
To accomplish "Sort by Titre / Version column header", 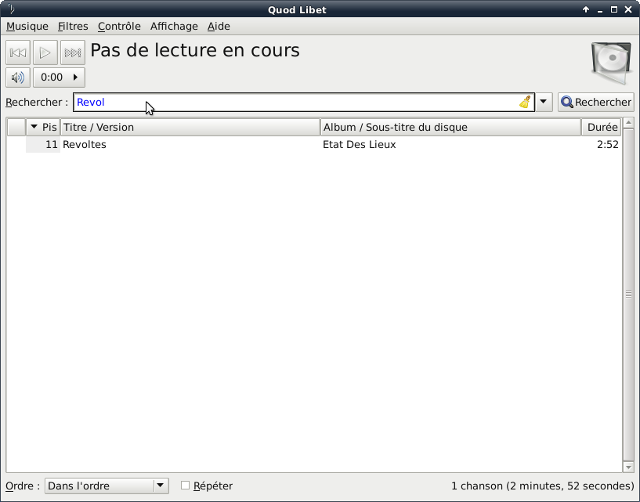I will coord(190,127).
